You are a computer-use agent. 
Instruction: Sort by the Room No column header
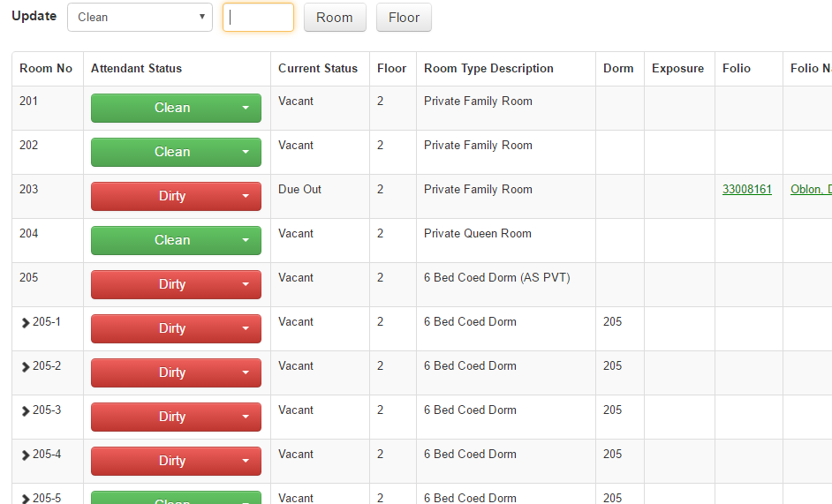tap(46, 68)
